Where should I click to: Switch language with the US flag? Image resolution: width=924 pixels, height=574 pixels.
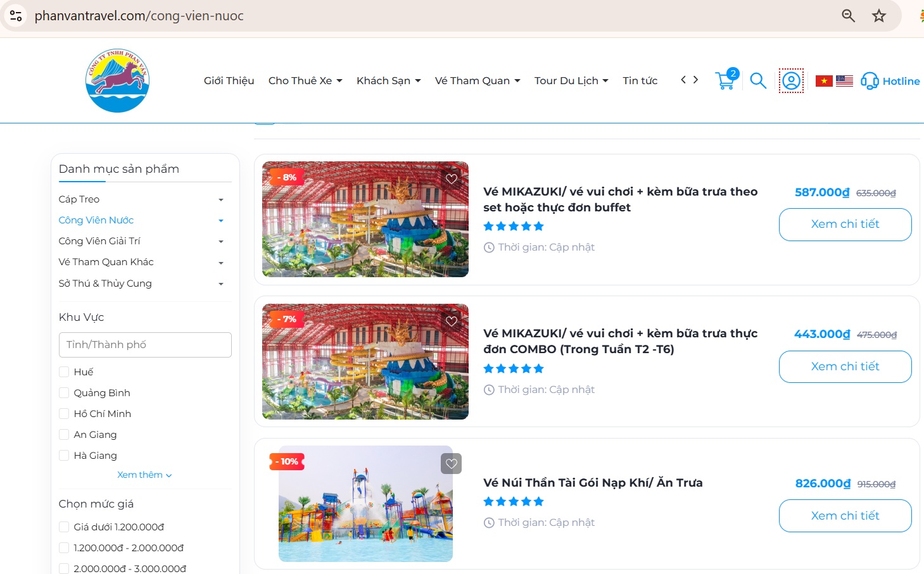844,80
